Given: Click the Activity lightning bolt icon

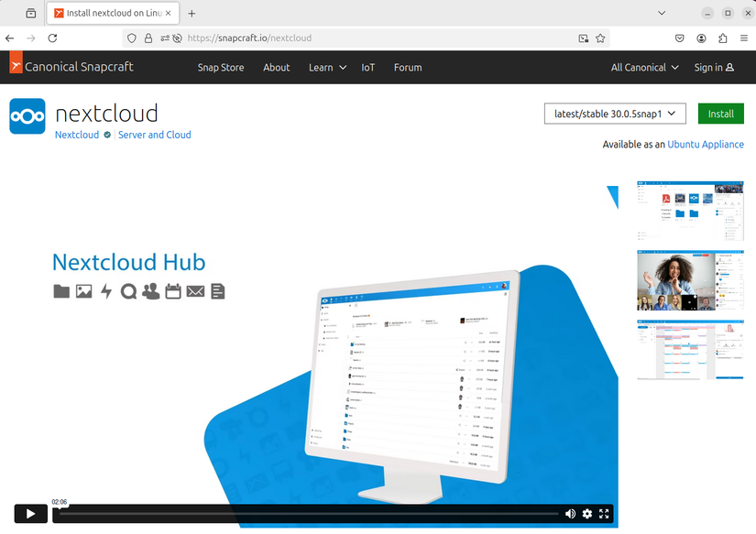Looking at the screenshot, I should pos(106,291).
